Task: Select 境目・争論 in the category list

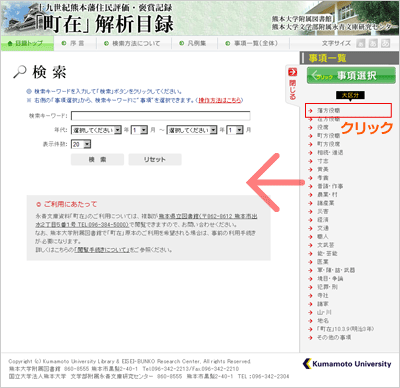Action: pos(330,278)
